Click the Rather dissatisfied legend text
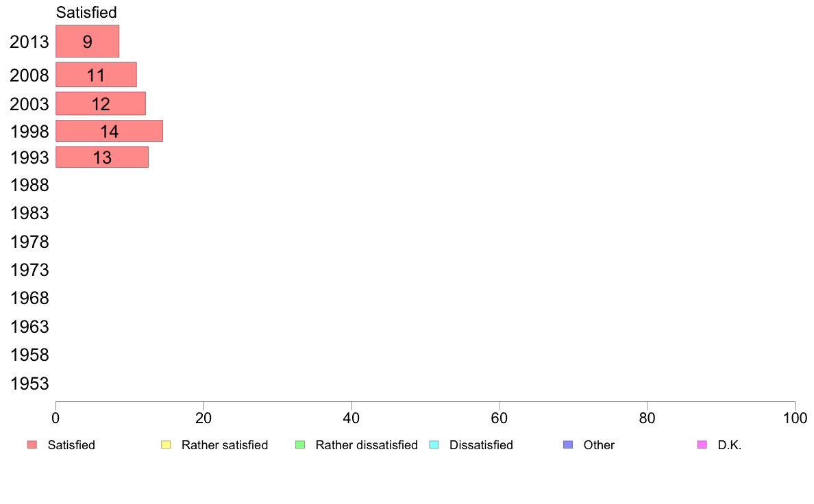 click(x=367, y=445)
